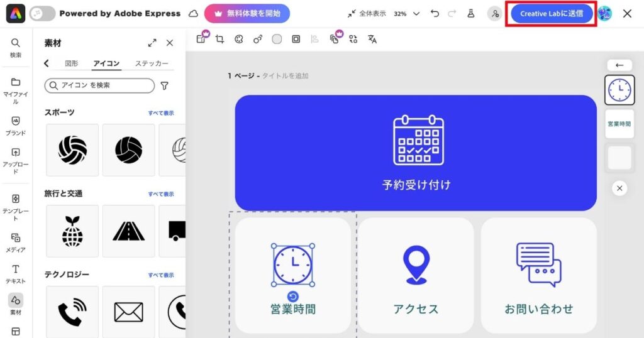Select the envelope mail icon thumbnail
644x338 pixels.
click(128, 312)
